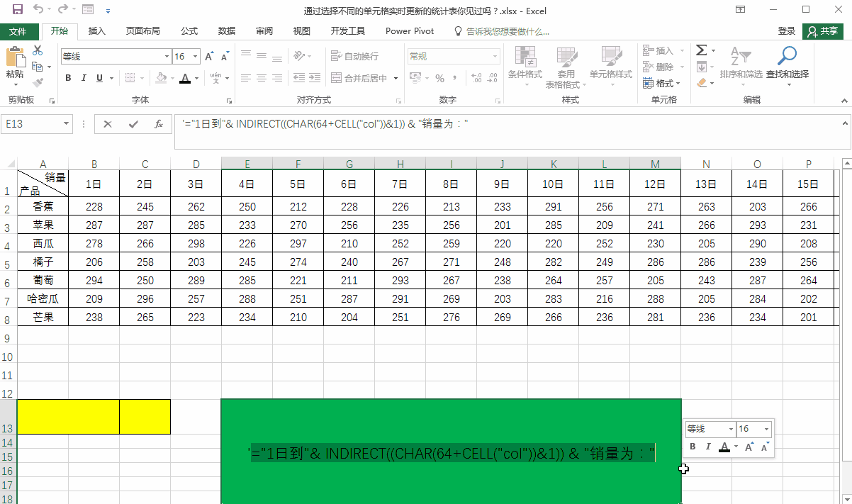Open the ribbon font size 16 dropdown
852x504 pixels.
(196, 57)
